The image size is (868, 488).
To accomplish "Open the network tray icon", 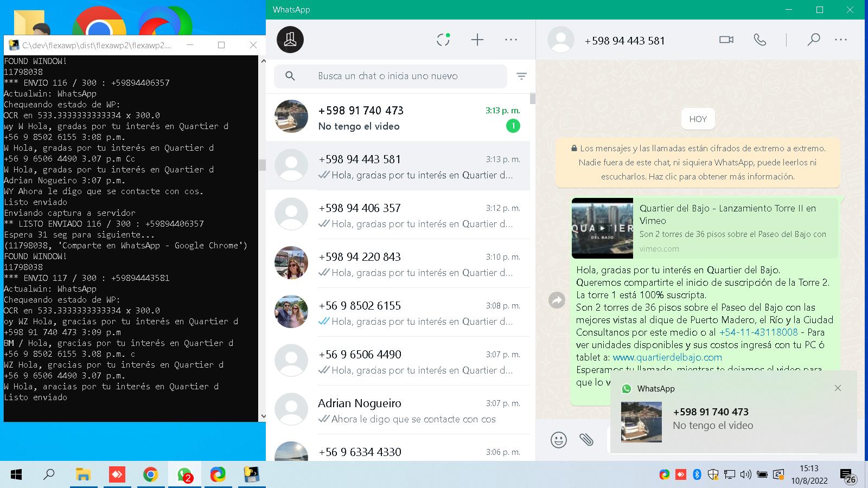I will [730, 475].
